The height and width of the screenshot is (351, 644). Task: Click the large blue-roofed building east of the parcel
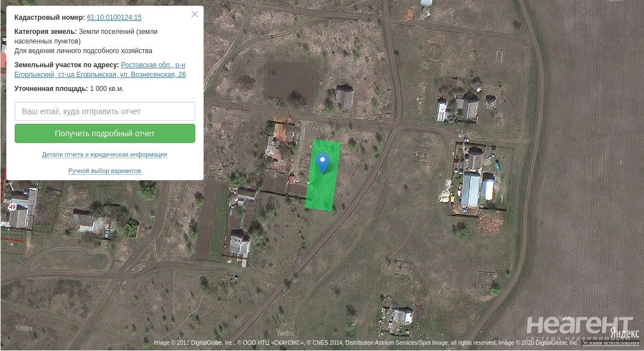point(471,189)
